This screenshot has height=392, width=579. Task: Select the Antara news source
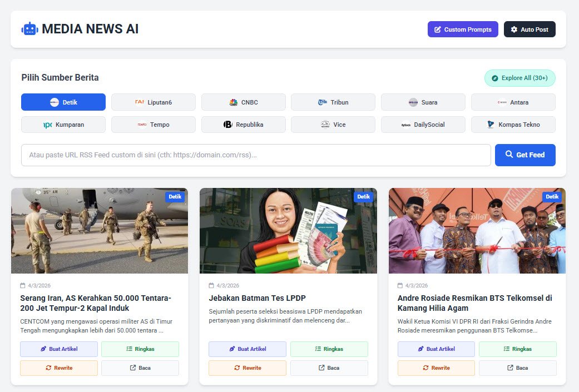click(x=513, y=102)
